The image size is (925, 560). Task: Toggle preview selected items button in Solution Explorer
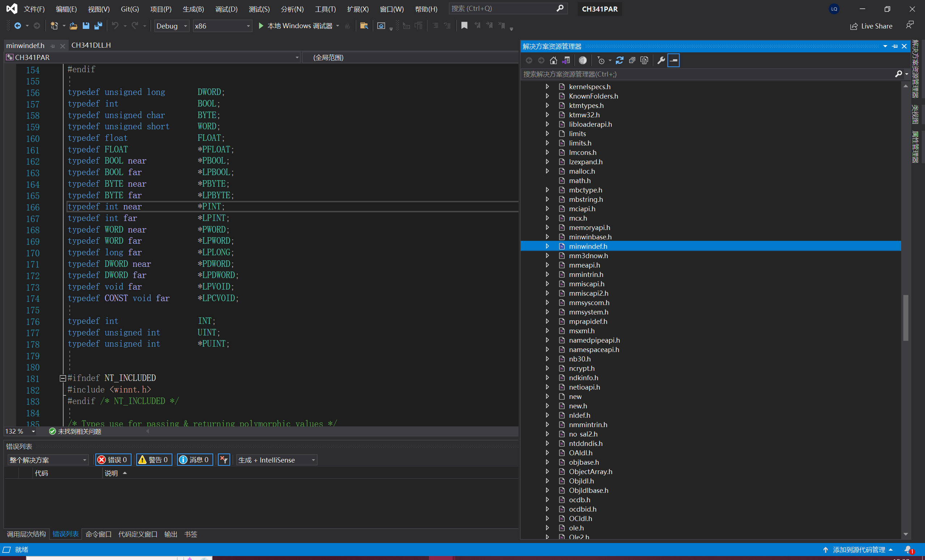(674, 60)
